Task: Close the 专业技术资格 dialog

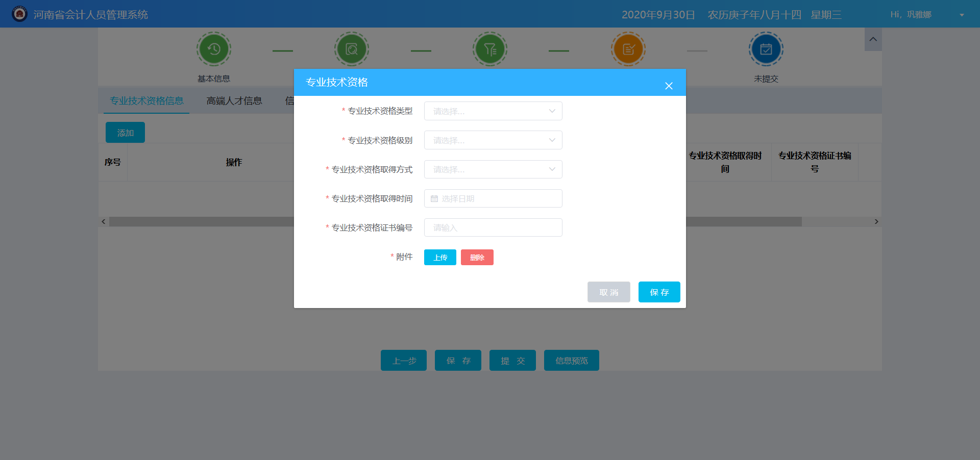Action: pyautogui.click(x=669, y=86)
